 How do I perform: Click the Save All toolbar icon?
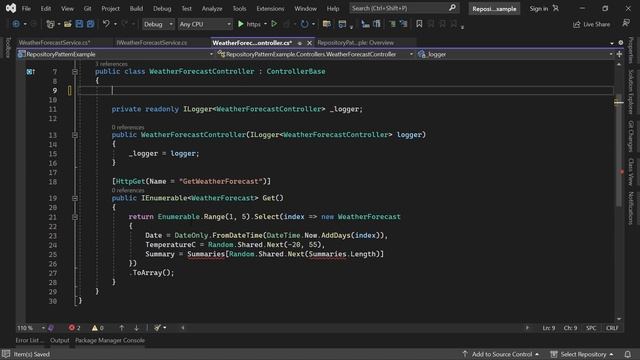click(x=91, y=24)
